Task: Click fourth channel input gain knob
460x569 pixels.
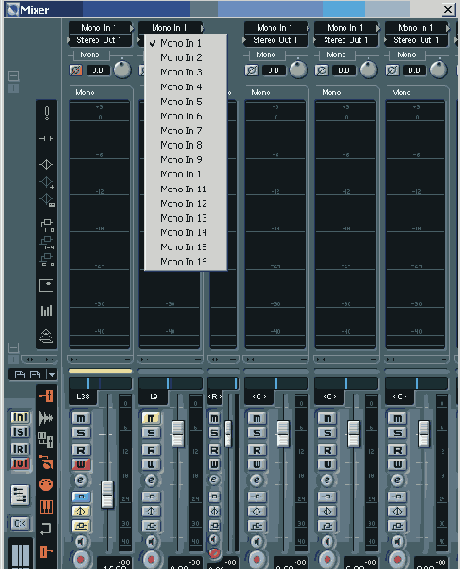Action: click(x=298, y=69)
